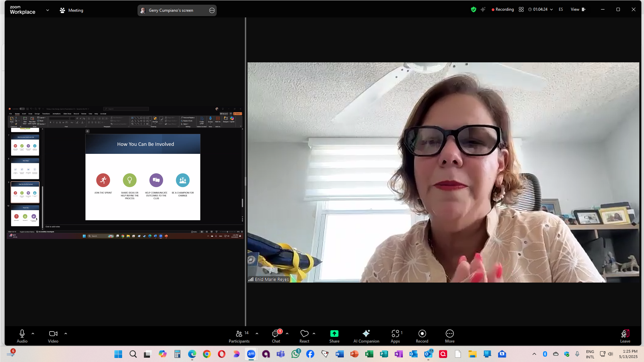Expand the meeting timer dropdown

(x=551, y=10)
